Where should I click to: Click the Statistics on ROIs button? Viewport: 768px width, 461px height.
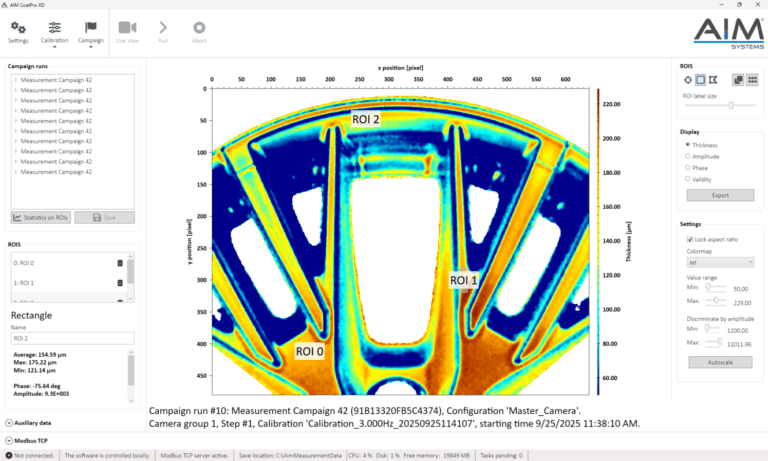[x=40, y=217]
